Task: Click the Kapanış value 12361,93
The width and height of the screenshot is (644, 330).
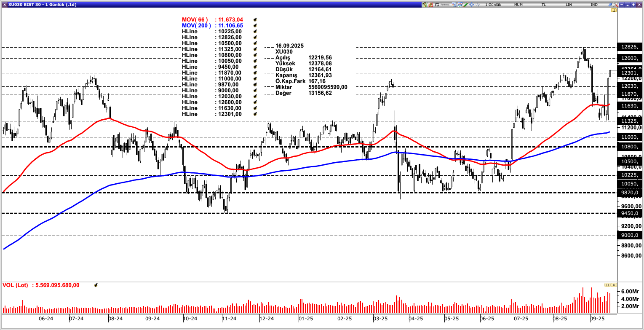Action: 320,75
